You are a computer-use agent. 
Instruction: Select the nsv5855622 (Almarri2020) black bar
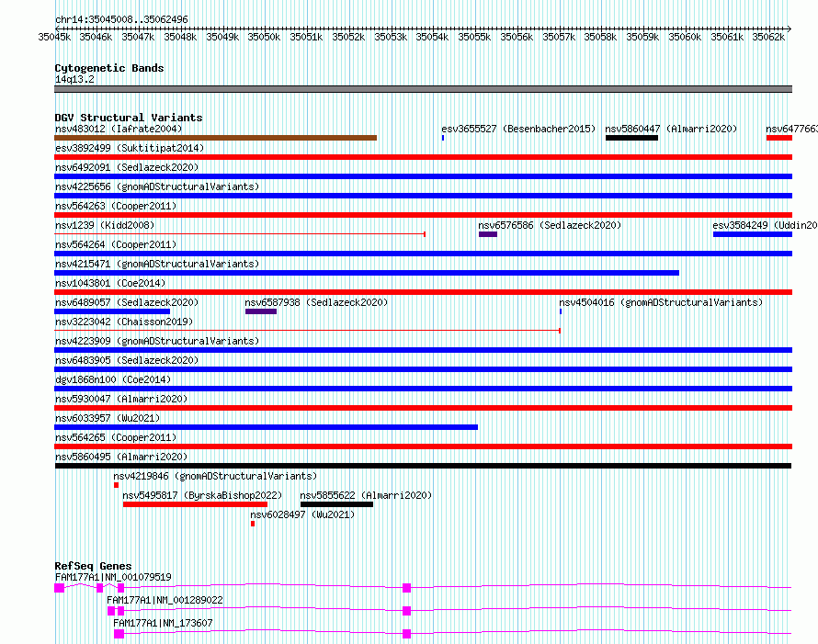pos(336,504)
